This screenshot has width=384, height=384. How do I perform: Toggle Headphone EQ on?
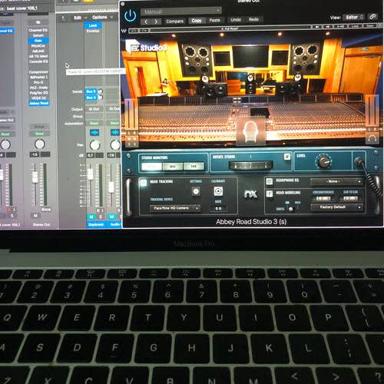[269, 181]
